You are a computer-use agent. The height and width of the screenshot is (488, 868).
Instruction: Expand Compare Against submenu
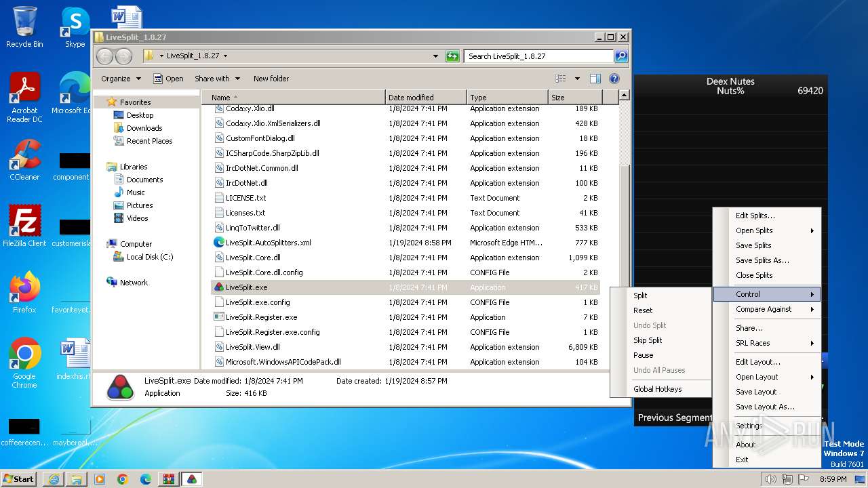point(767,309)
